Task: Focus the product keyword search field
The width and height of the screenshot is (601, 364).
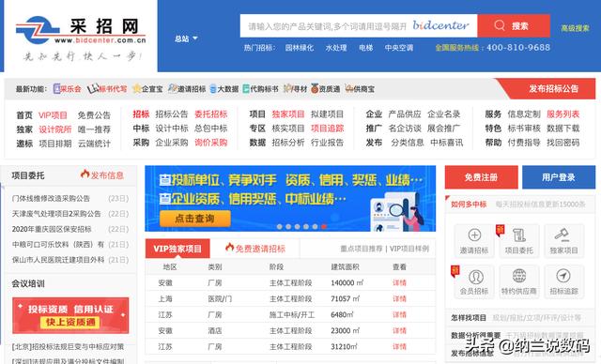Action: click(x=359, y=25)
